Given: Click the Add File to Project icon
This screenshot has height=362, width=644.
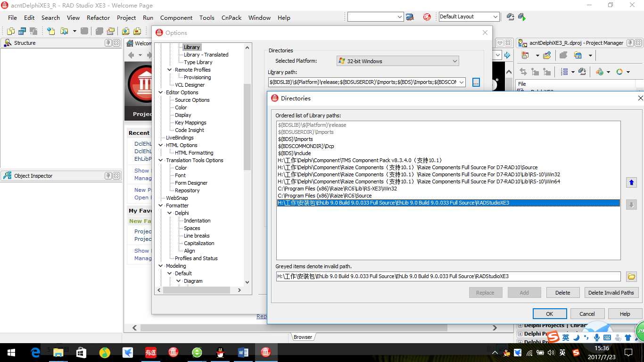Looking at the screenshot, I should [125, 31].
